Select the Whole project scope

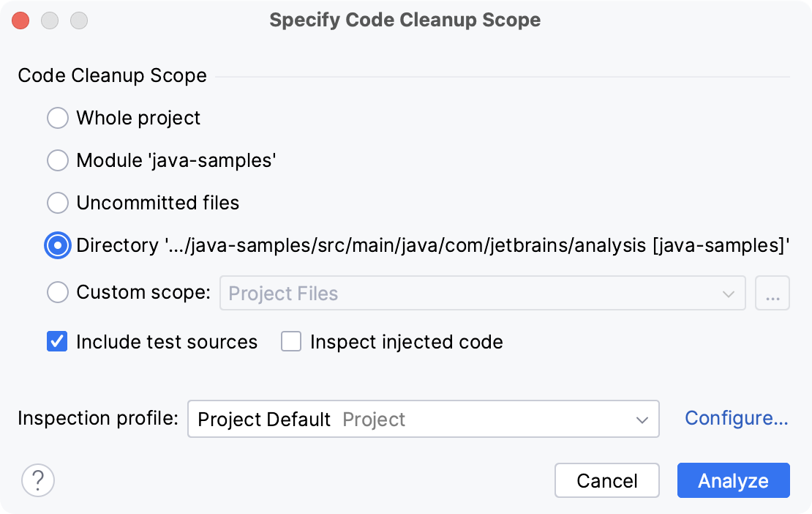coord(57,118)
